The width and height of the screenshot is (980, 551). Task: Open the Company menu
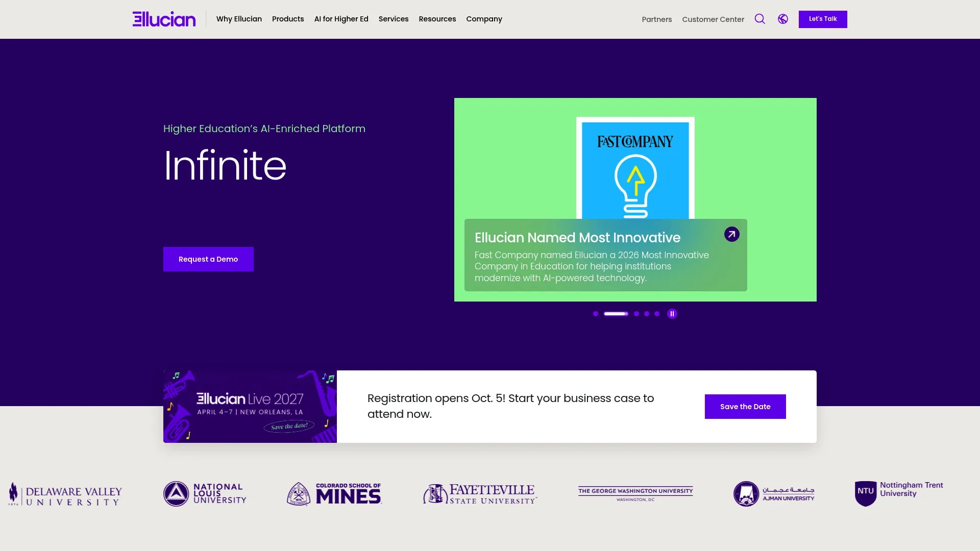click(x=484, y=19)
